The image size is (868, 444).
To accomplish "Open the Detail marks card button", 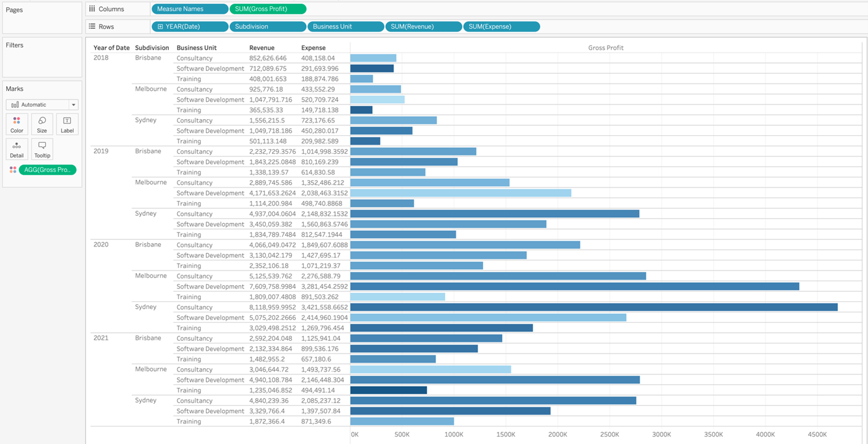I will (17, 149).
